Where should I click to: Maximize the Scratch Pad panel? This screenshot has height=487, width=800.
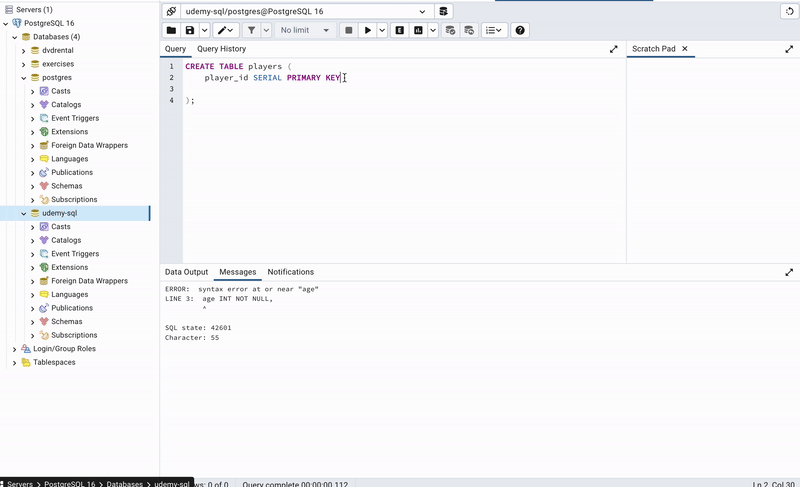[789, 49]
